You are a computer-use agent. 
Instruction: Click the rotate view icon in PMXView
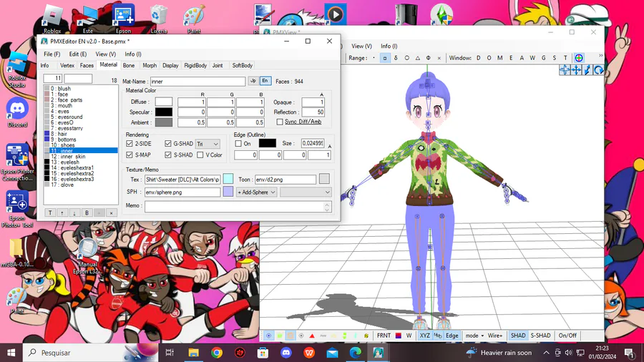click(599, 70)
